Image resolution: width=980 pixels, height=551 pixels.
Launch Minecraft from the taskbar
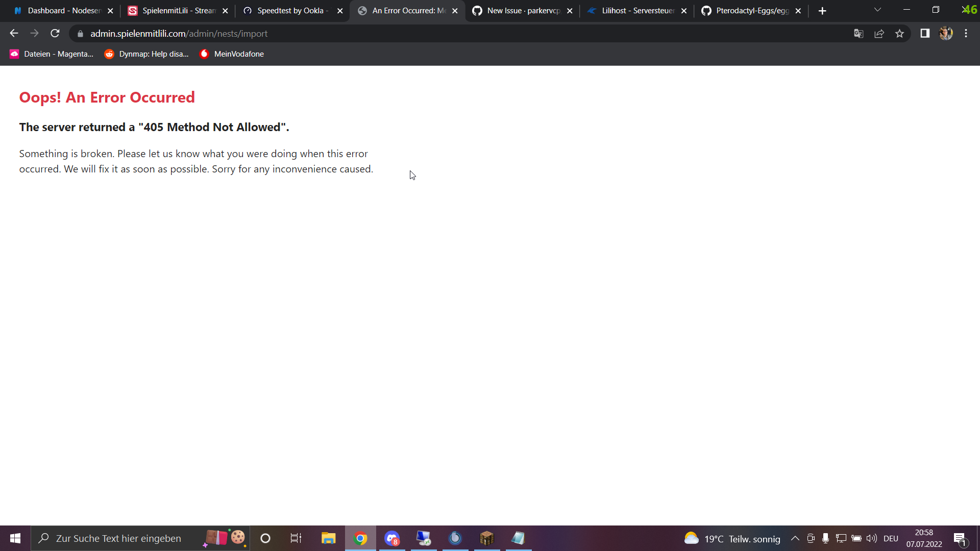486,538
